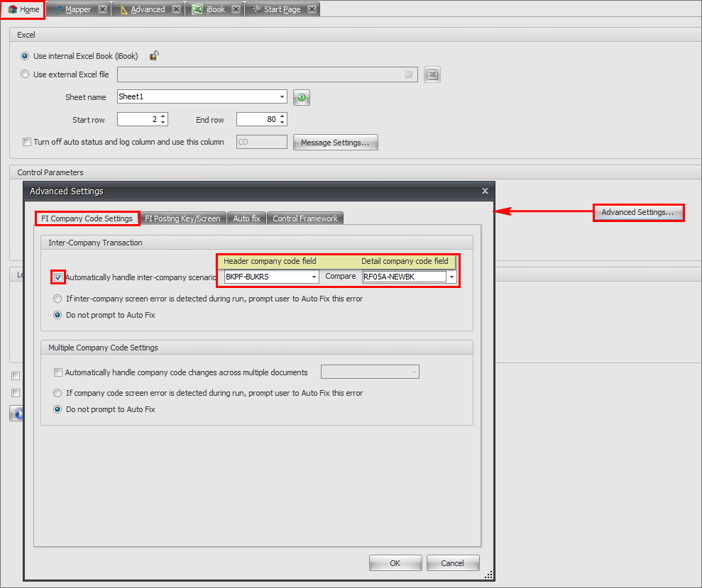This screenshot has height=588, width=702.
Task: Enable handling company code changes across documents
Action: tap(58, 372)
